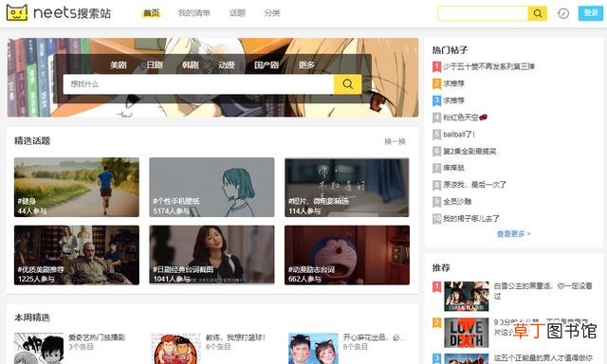
Task: Click the yellow search icon in the top header
Action: pyautogui.click(x=538, y=13)
